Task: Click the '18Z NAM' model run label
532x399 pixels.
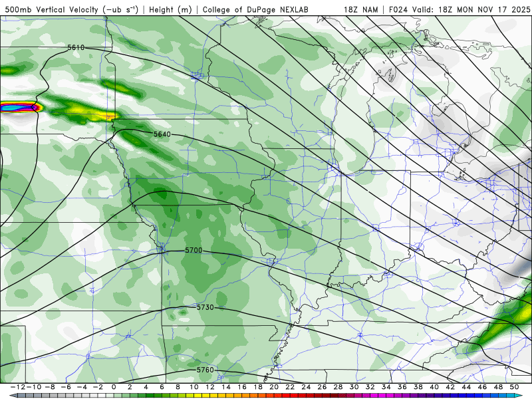Action: coord(361,10)
